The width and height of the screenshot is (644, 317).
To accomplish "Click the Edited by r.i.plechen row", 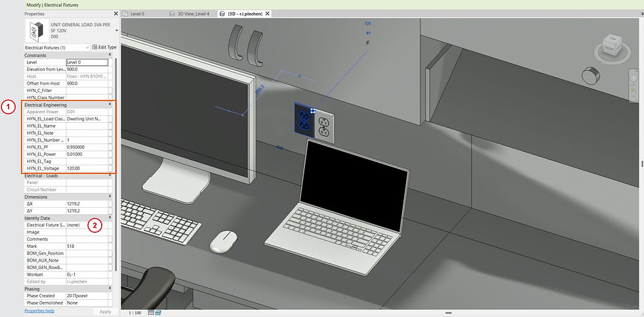I will click(68, 281).
